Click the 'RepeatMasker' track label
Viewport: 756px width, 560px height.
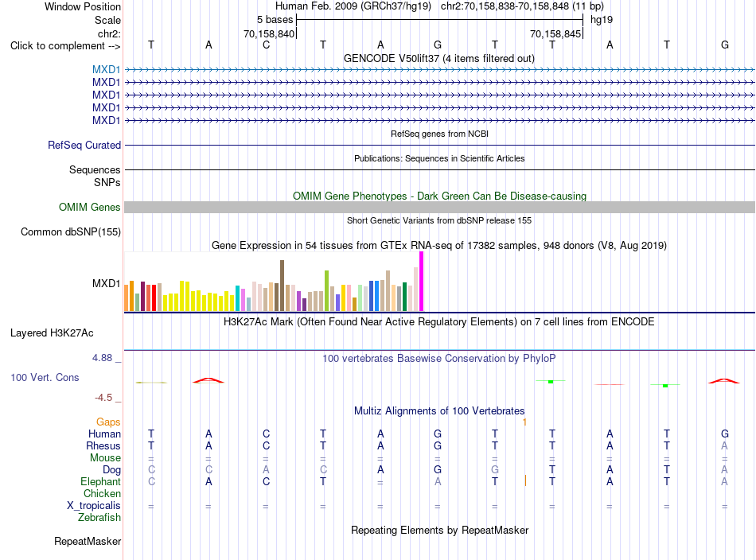[88, 542]
